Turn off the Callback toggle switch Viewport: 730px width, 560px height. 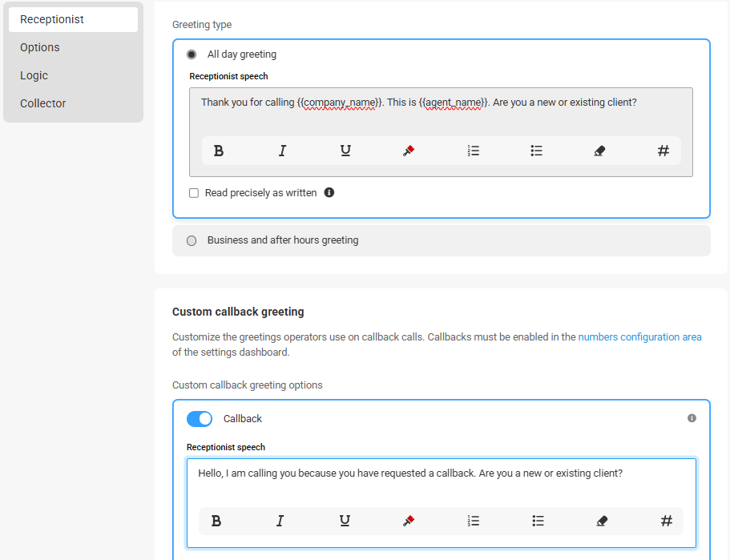tap(200, 419)
